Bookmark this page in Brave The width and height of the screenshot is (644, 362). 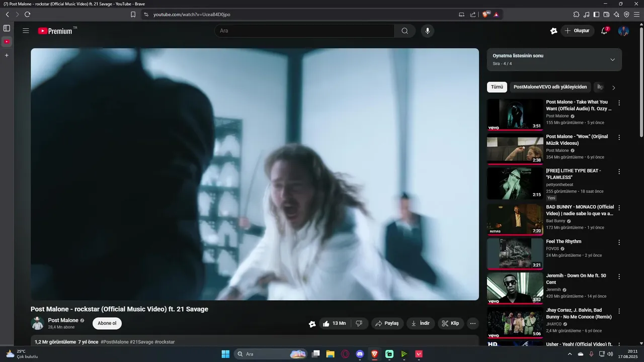133,15
